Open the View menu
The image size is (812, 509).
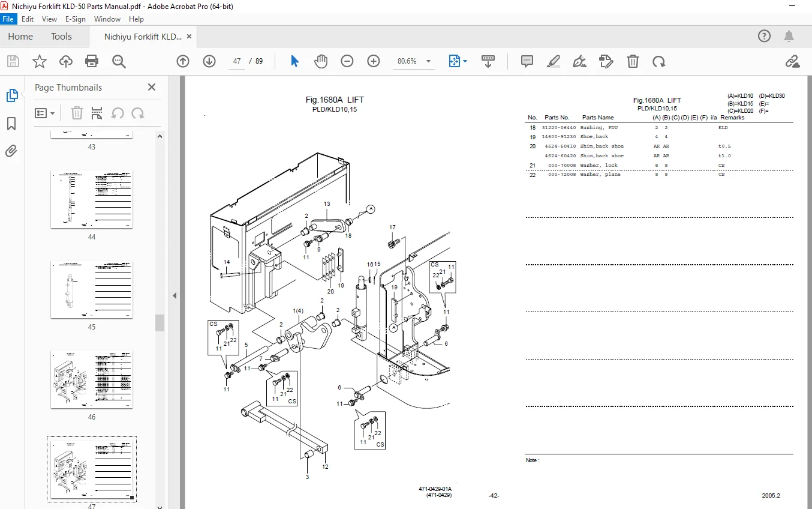[x=49, y=19]
